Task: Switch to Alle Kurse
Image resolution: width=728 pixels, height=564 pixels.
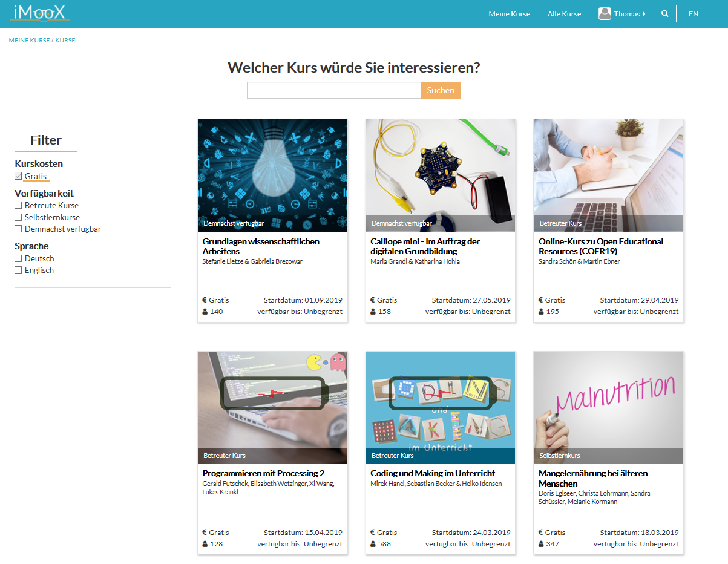Action: [563, 13]
